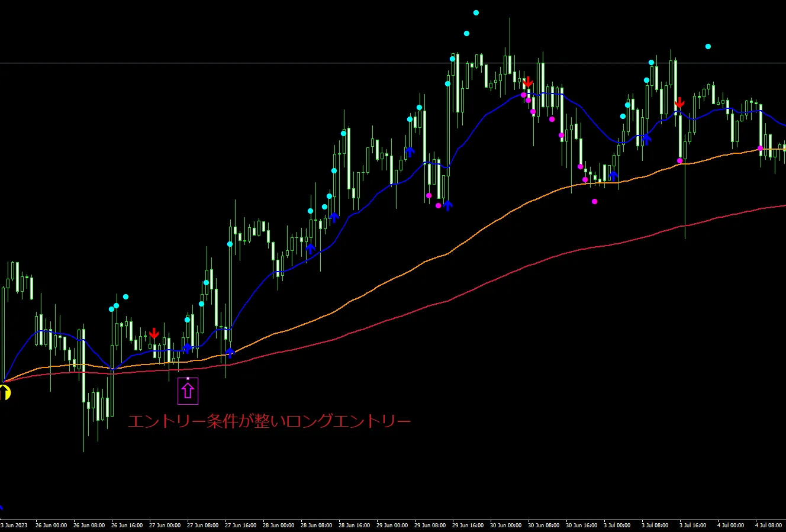
Task: Select the horizontal gray price level line
Action: pyautogui.click(x=393, y=63)
